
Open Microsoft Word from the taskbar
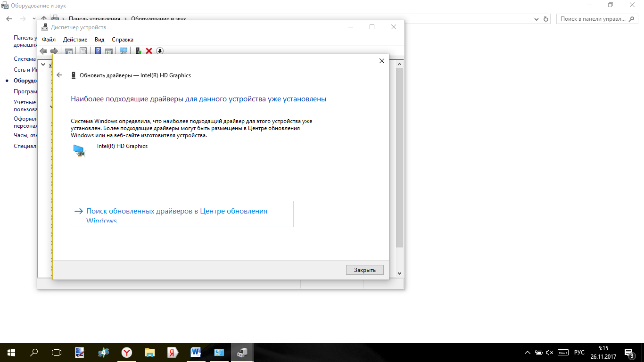click(x=196, y=352)
